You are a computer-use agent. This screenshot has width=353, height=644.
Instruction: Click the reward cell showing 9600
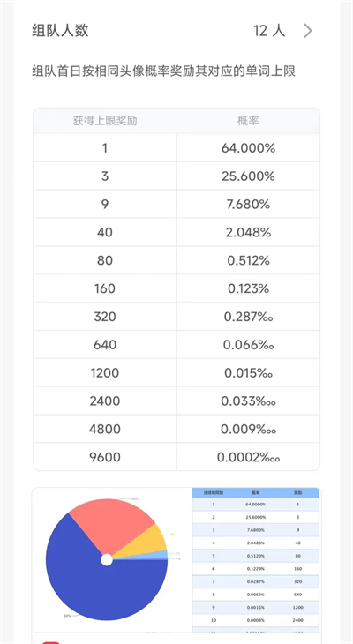pos(105,457)
